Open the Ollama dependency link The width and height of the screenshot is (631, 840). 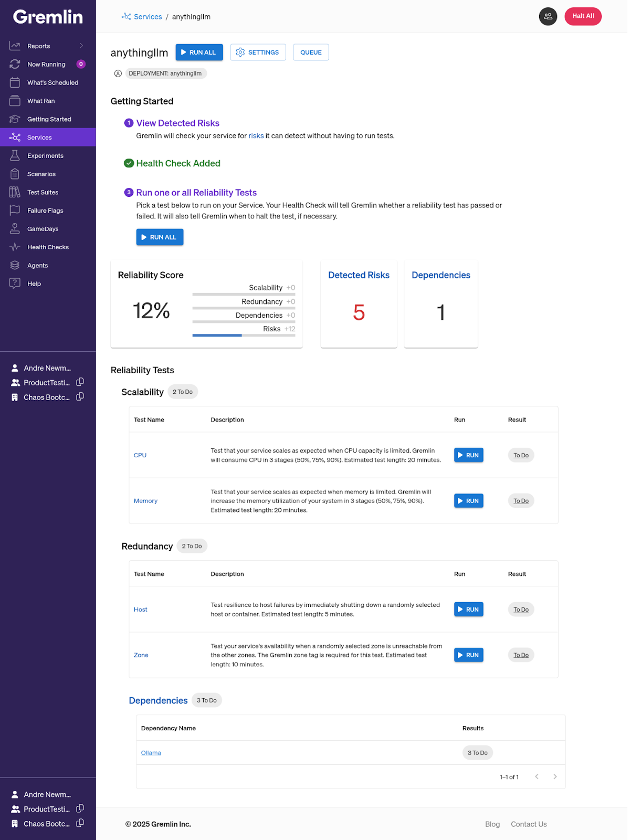(x=151, y=753)
